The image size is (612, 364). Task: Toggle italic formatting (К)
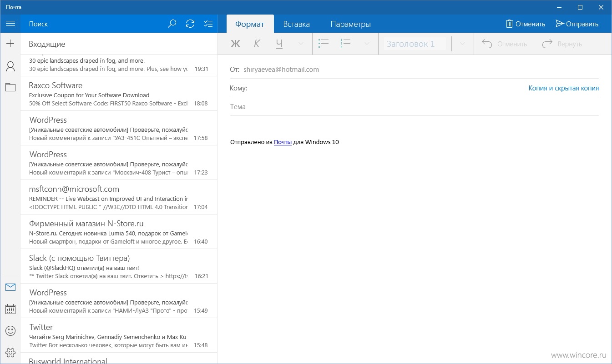pyautogui.click(x=257, y=44)
